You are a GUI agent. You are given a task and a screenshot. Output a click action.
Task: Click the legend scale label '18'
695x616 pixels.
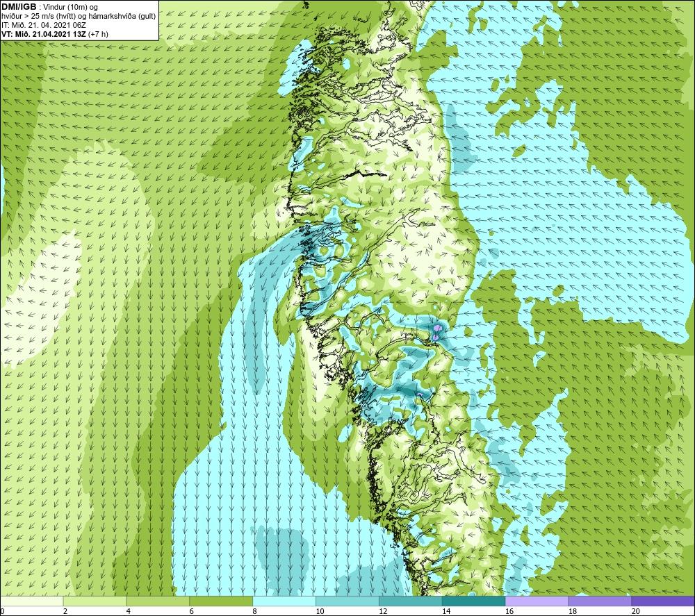point(573,612)
